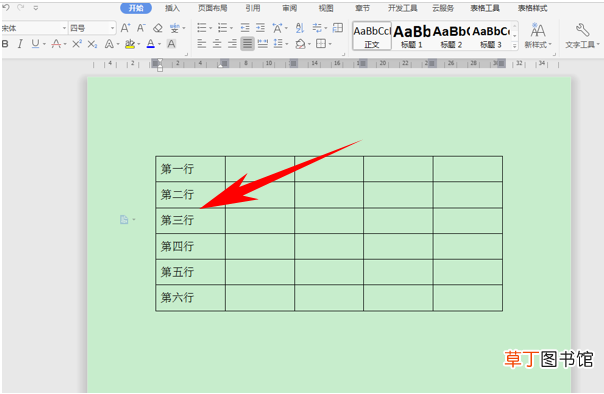Toggle strikethrough formatting
This screenshot has width=604, height=394.
(56, 44)
